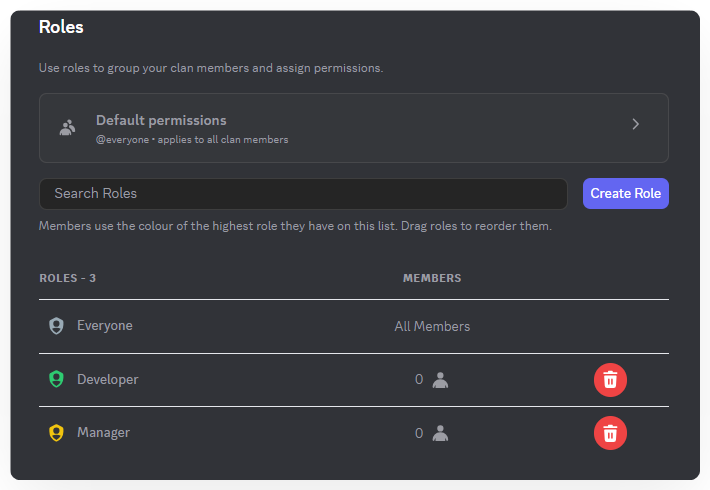Screen dimensions: 710x490
Task: Click the All Members label for Everyone
Action: 432,326
